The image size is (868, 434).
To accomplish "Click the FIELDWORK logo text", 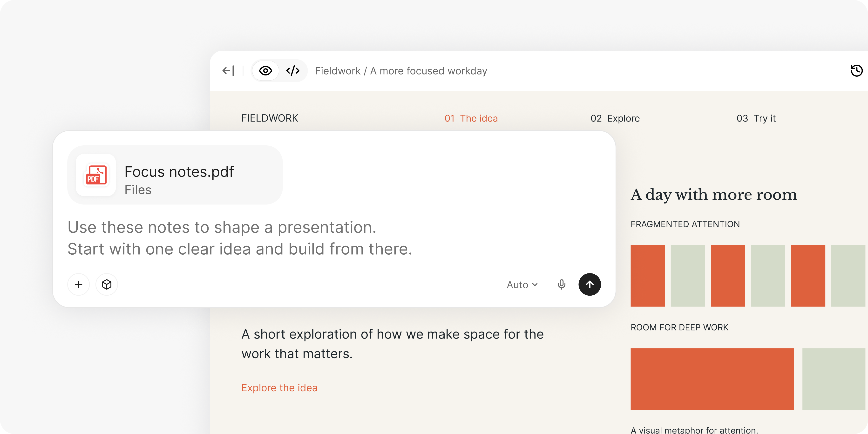I will click(270, 118).
